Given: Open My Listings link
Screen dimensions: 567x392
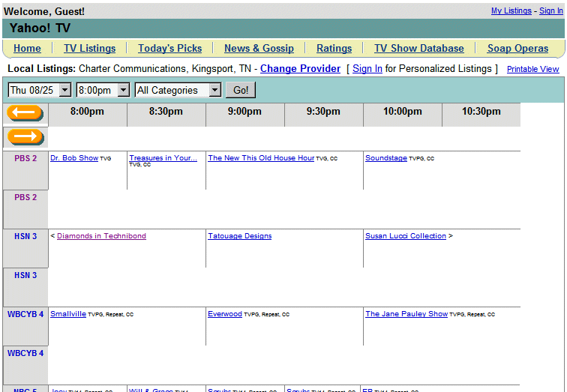Looking at the screenshot, I should tap(511, 10).
